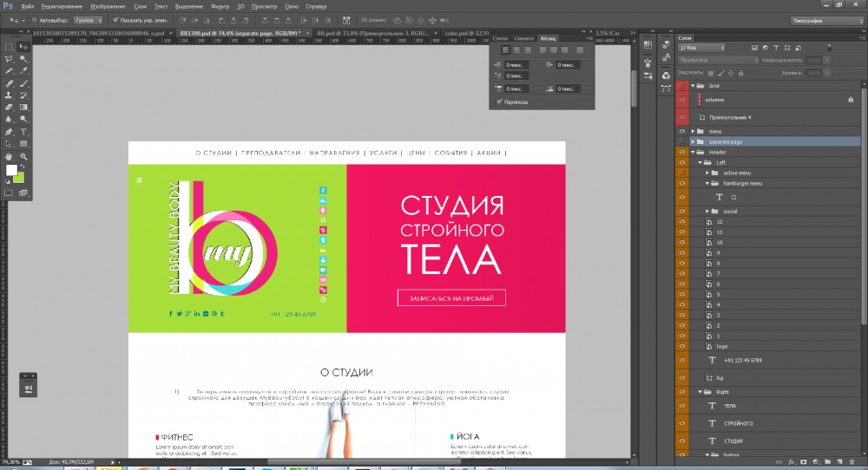Hide the menu group layer
The width and height of the screenshot is (868, 470).
pos(682,132)
